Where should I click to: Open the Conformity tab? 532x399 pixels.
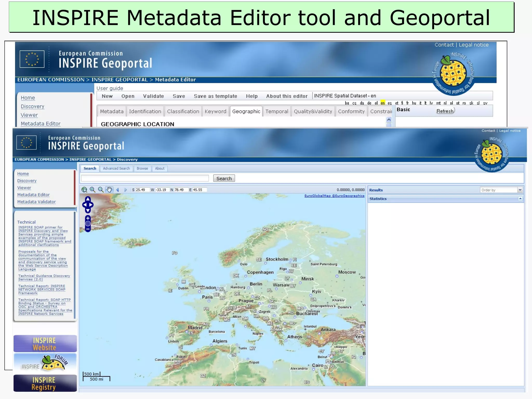click(351, 111)
